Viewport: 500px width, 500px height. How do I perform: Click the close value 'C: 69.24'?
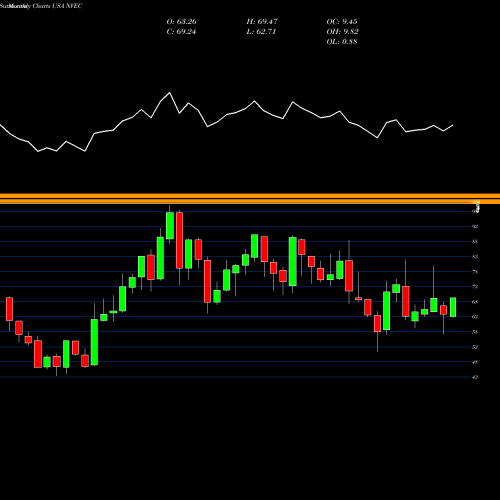(x=181, y=32)
